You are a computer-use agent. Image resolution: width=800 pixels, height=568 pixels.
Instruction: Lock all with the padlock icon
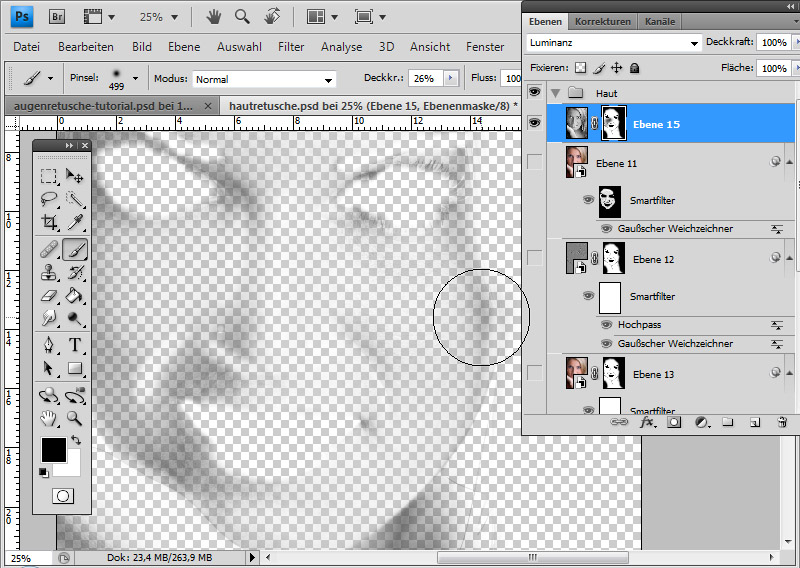click(634, 68)
